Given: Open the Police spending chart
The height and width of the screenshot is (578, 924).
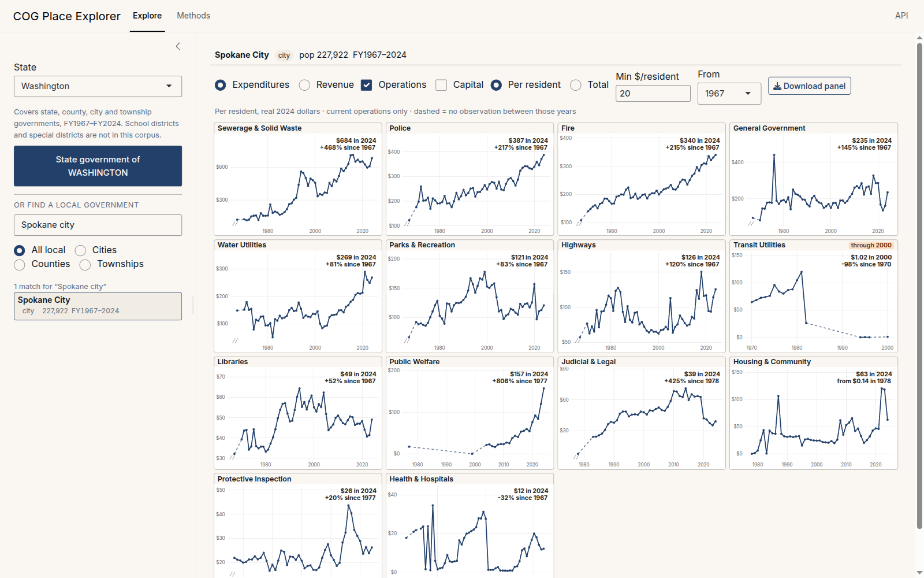Looking at the screenshot, I should 470,179.
